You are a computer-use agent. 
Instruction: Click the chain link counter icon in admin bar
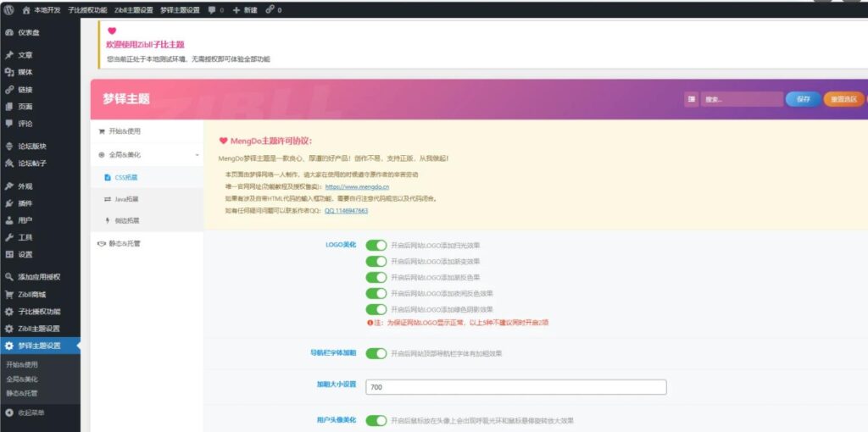pyautogui.click(x=274, y=10)
